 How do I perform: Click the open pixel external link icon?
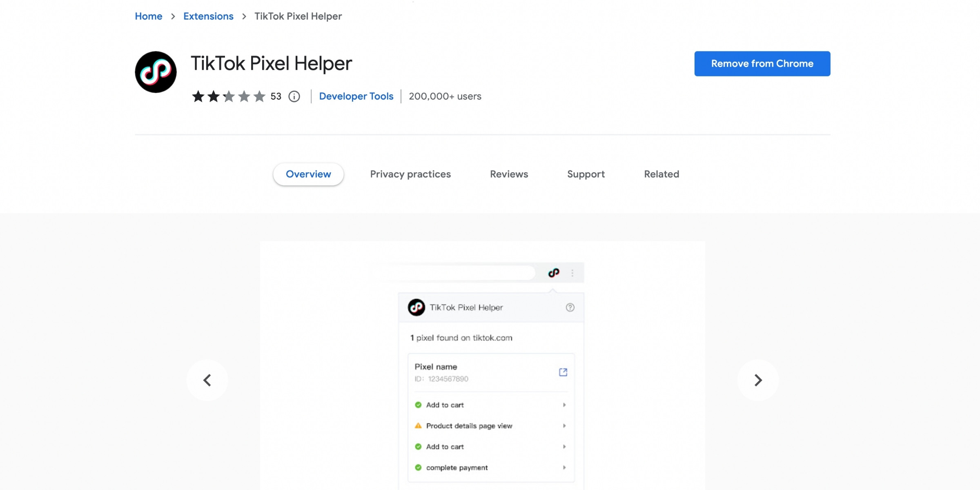pos(563,372)
